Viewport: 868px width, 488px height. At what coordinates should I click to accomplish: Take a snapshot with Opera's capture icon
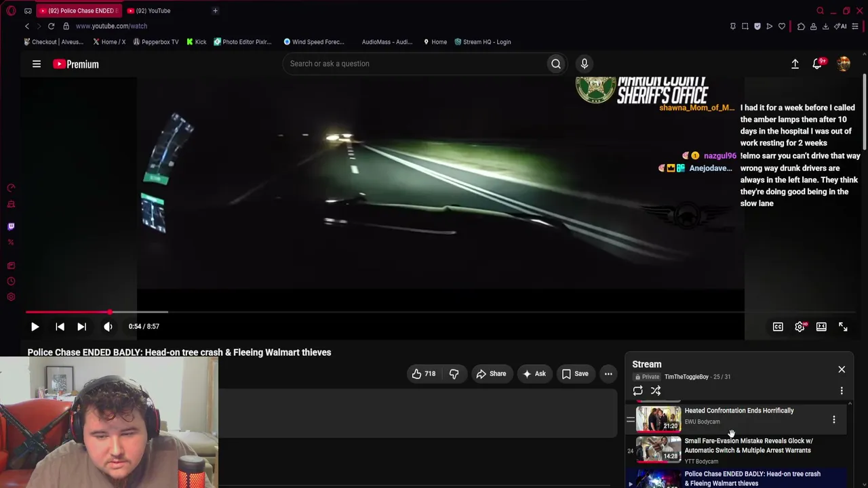(x=745, y=26)
